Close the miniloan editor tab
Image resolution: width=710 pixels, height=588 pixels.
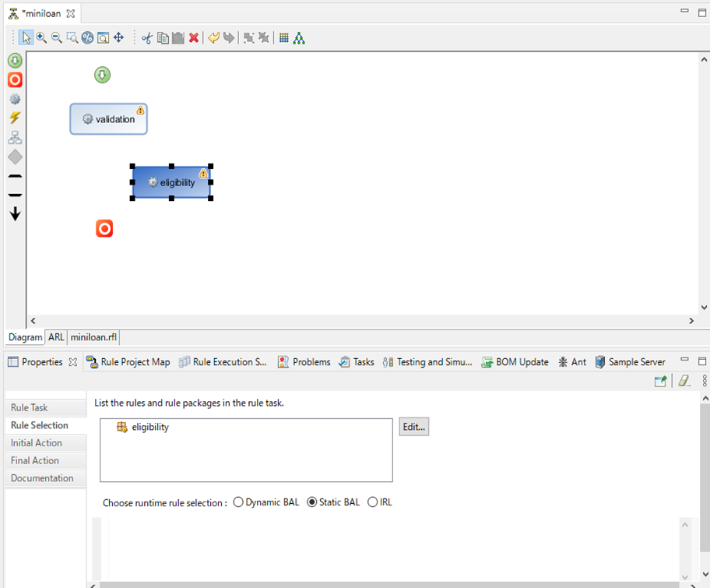(71, 13)
